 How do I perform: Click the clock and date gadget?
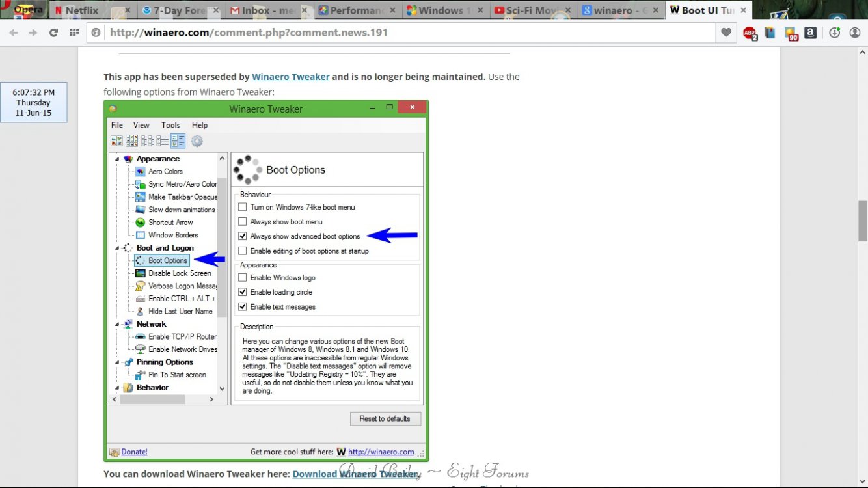point(34,103)
